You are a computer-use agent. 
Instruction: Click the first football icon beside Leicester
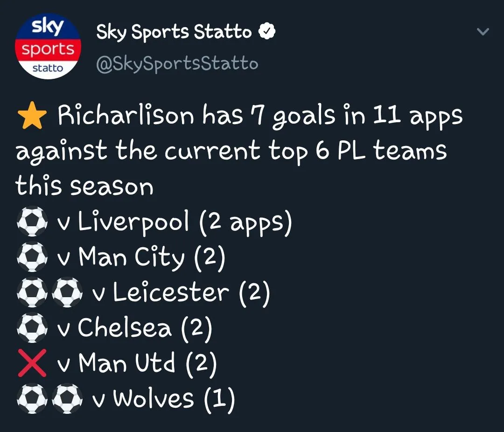[32, 293]
